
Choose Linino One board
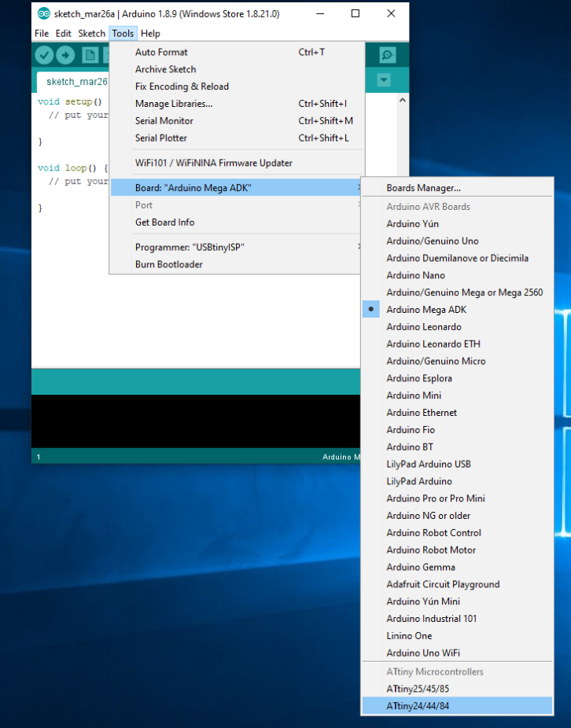tap(457, 636)
